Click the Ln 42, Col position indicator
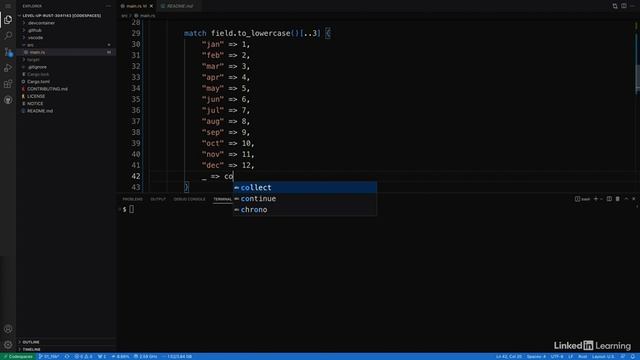This screenshot has width=640, height=360. (509, 357)
